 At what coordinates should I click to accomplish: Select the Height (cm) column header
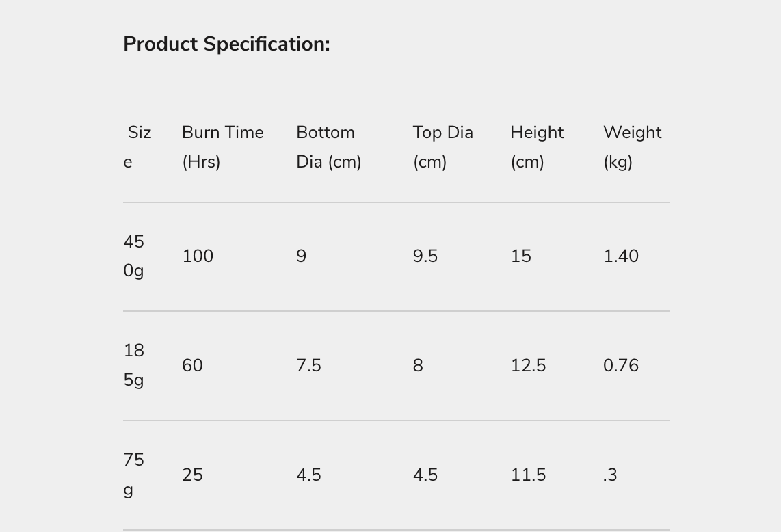tap(537, 146)
